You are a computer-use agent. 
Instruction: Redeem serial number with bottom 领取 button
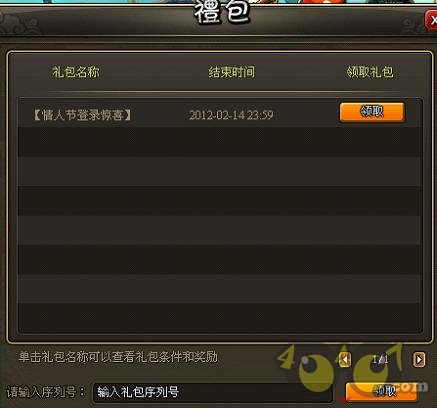[x=382, y=391]
